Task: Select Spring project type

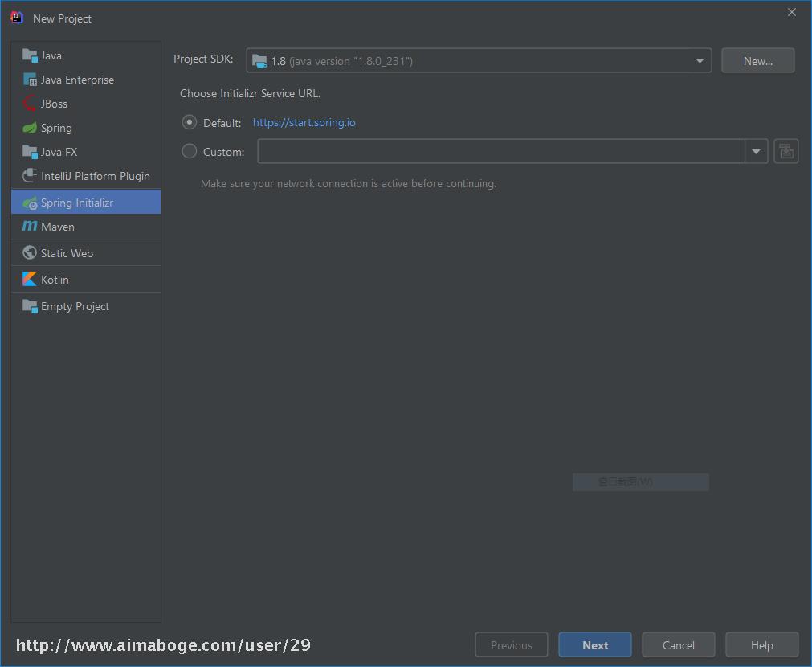Action: (x=86, y=128)
